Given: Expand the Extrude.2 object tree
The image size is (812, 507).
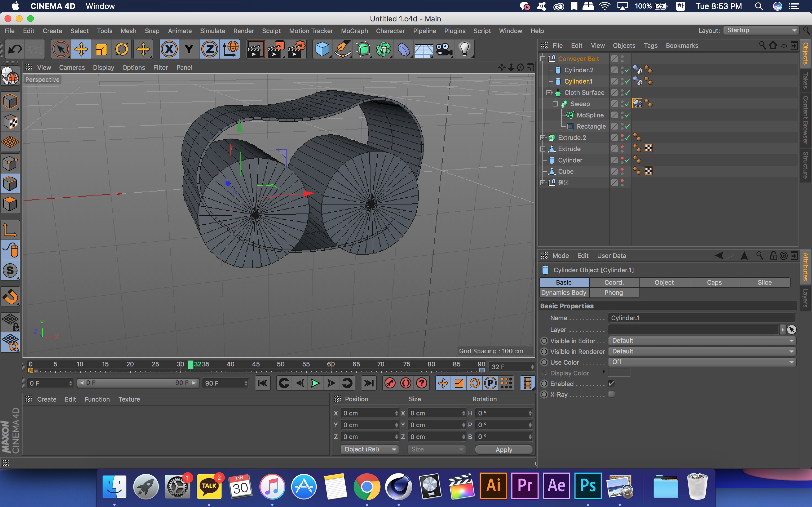Looking at the screenshot, I should [x=543, y=138].
